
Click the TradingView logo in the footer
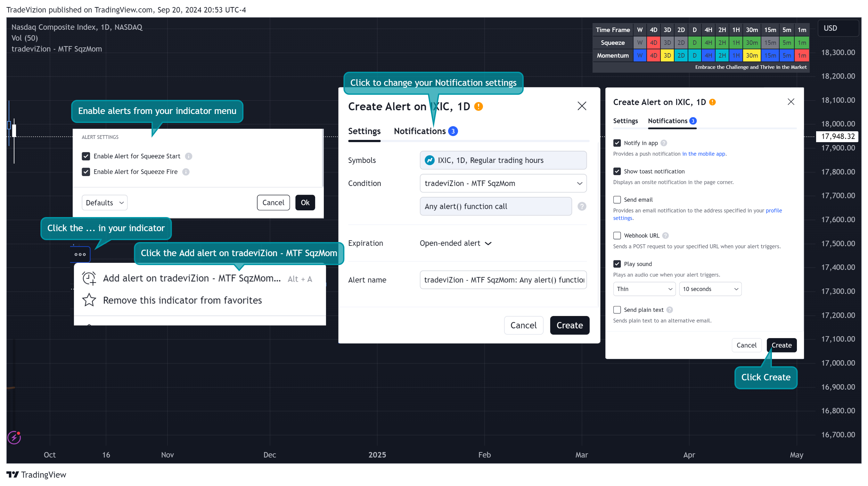coord(37,474)
